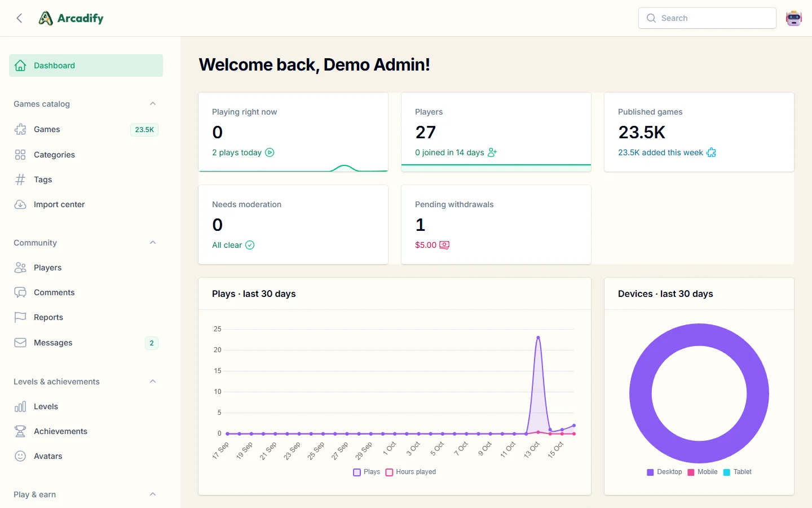Collapse the Levels & achievements section

[x=153, y=382]
